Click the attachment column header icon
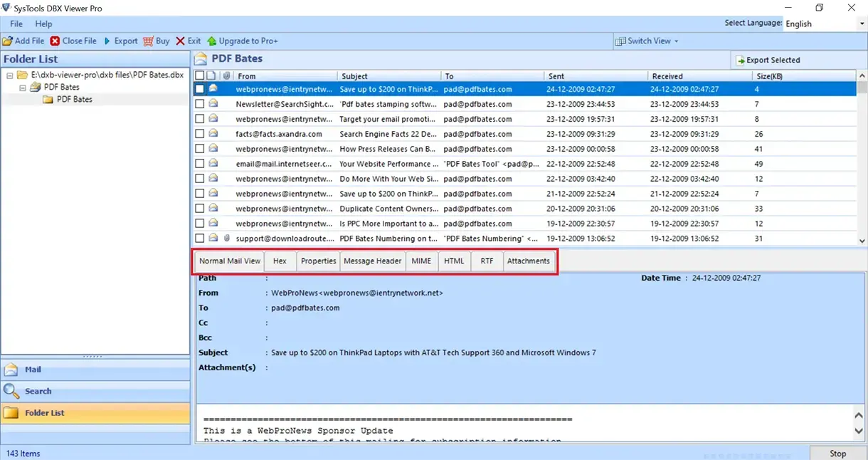The image size is (868, 460). click(226, 75)
